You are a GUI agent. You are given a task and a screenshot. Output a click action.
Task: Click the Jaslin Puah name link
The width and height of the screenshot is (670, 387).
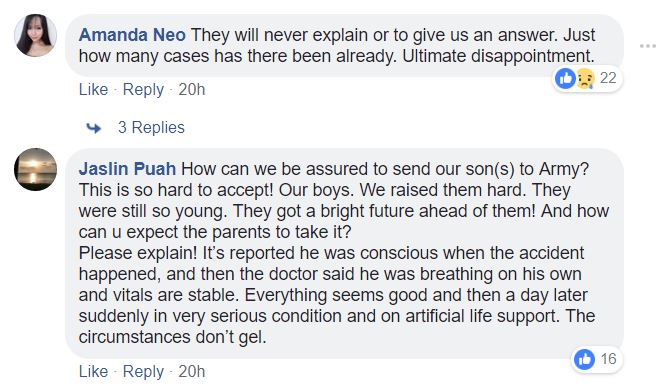pyautogui.click(x=127, y=169)
